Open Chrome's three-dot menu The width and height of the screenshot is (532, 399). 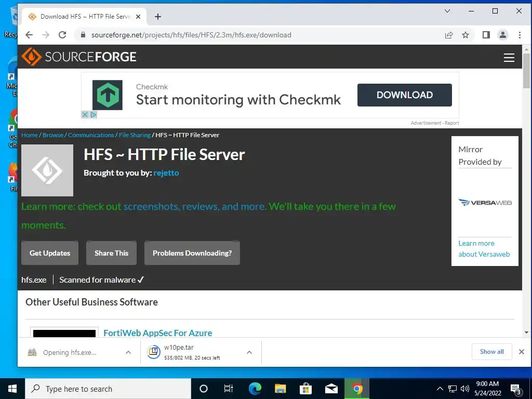(520, 35)
